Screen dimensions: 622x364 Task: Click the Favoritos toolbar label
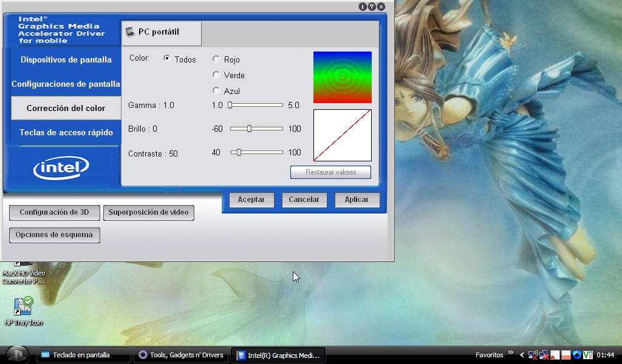click(489, 355)
